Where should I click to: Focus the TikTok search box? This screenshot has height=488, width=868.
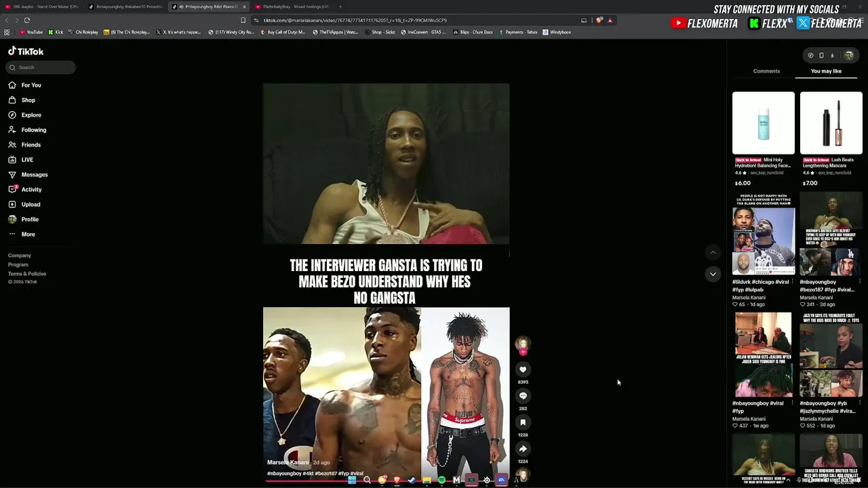coord(41,67)
